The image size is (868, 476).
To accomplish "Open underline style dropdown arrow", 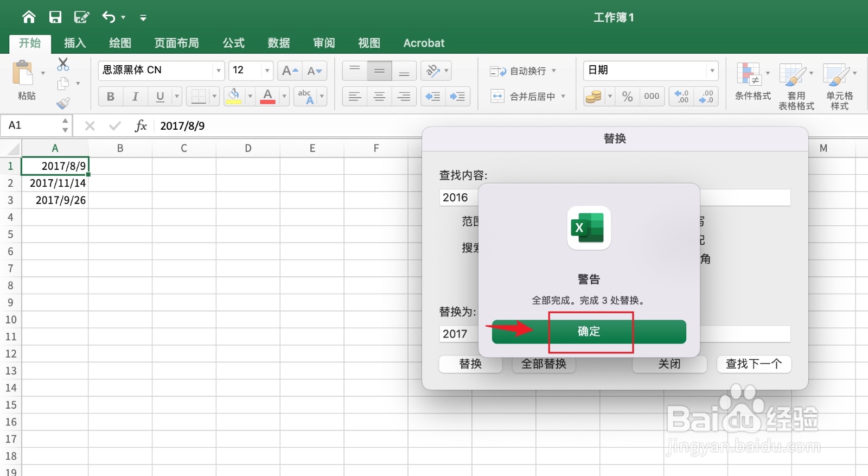I will tap(177, 97).
